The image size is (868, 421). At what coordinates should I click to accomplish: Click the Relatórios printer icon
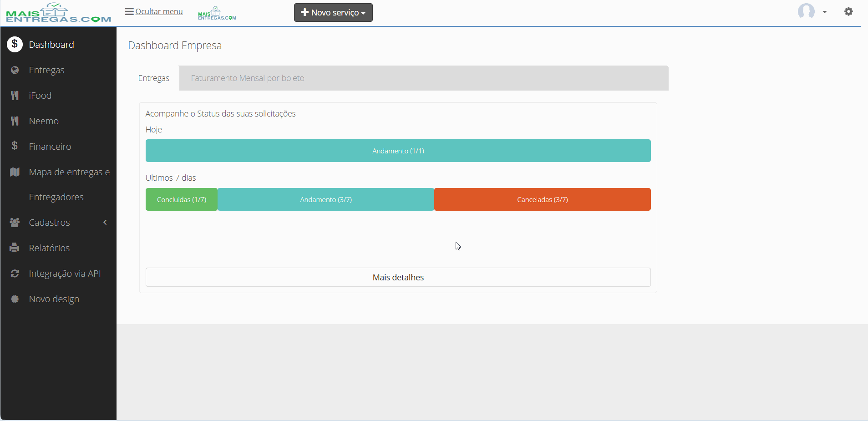15,248
